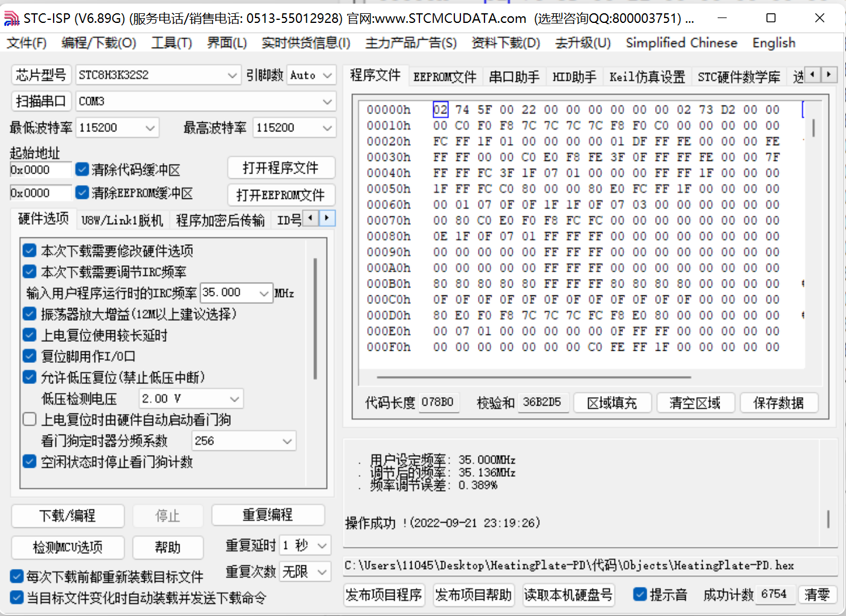The height and width of the screenshot is (616, 846).
Task: Toggle 提示音 checkbox
Action: coord(640,594)
